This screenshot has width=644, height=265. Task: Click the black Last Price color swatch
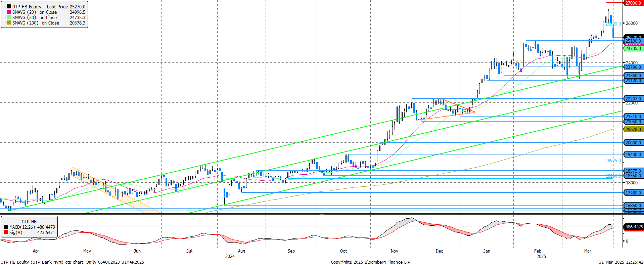tap(9, 6)
